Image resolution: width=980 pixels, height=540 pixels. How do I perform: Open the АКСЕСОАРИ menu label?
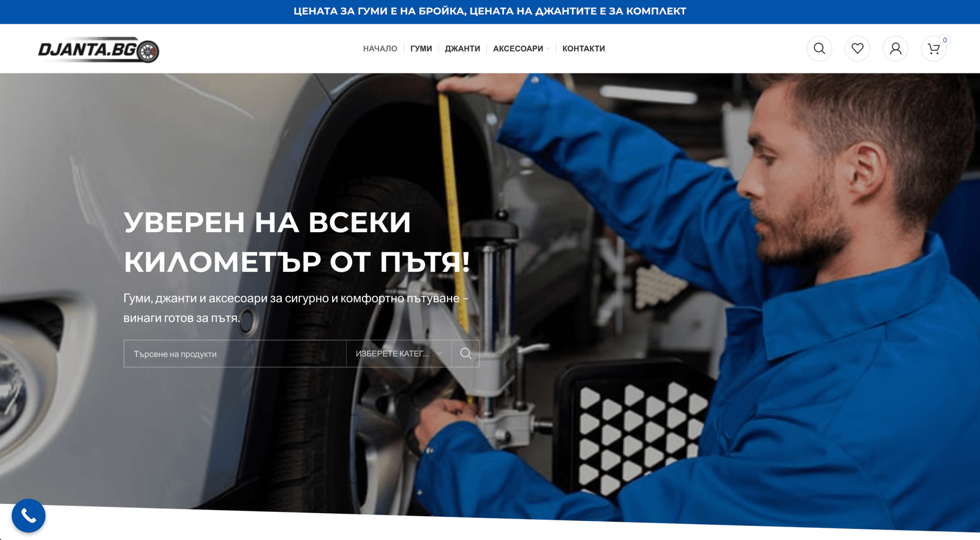[x=518, y=48]
